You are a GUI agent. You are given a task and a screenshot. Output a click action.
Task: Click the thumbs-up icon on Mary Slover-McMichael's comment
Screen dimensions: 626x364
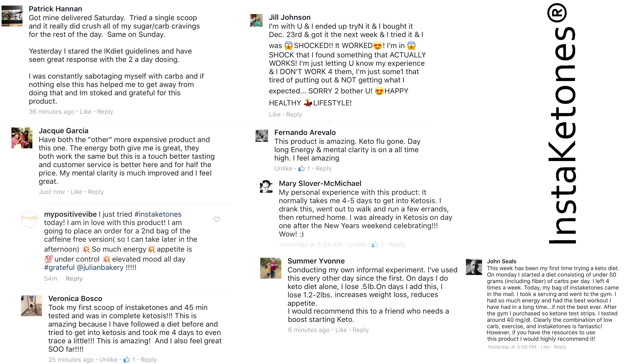click(x=375, y=245)
